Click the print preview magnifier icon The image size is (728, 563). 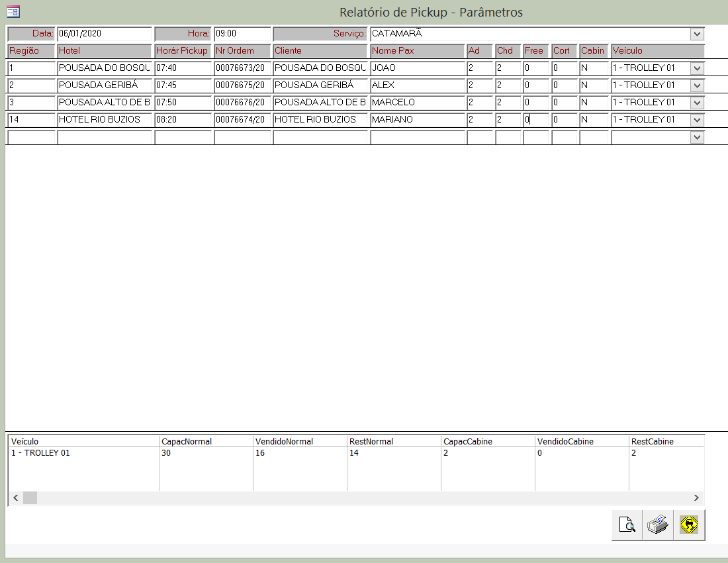(x=626, y=525)
